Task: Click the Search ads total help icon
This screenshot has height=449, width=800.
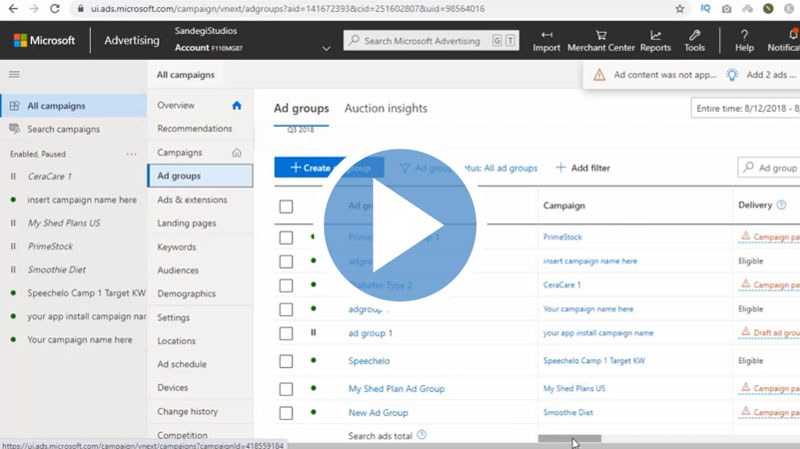Action: point(421,435)
